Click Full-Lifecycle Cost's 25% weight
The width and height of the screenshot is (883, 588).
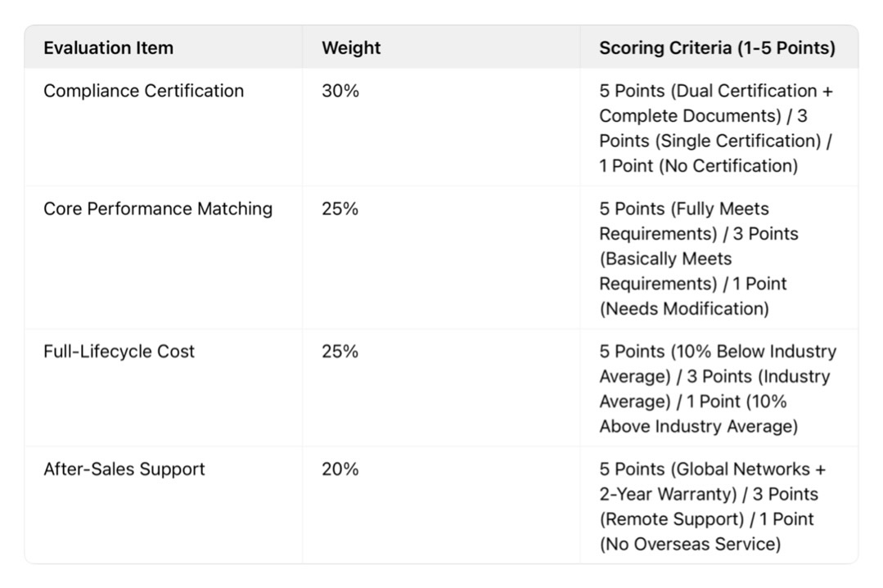(x=340, y=352)
